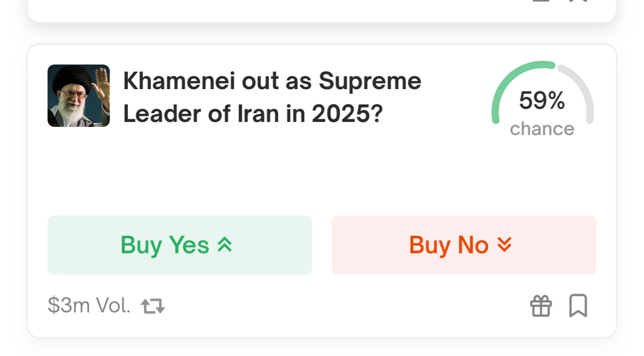This screenshot has width=644, height=356.
Task: Click the '59%' percentage text
Action: [542, 101]
